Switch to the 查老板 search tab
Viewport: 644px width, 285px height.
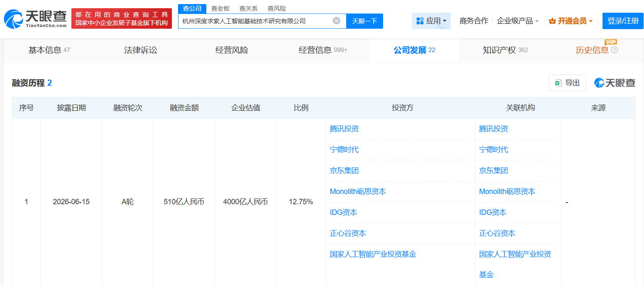(220, 8)
